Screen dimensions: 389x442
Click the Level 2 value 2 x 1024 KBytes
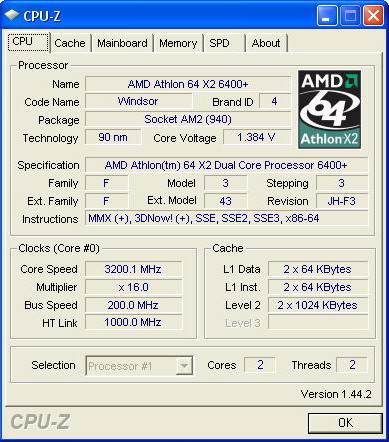point(318,305)
